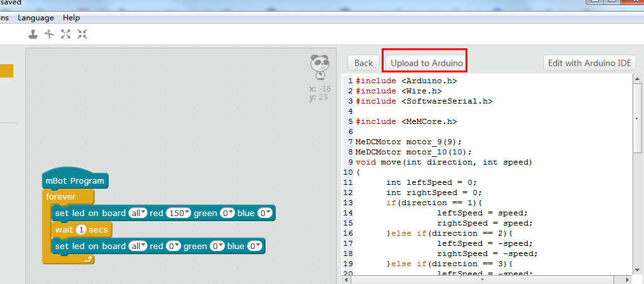Open the Language menu
This screenshot has height=284, width=644.
coord(36,18)
